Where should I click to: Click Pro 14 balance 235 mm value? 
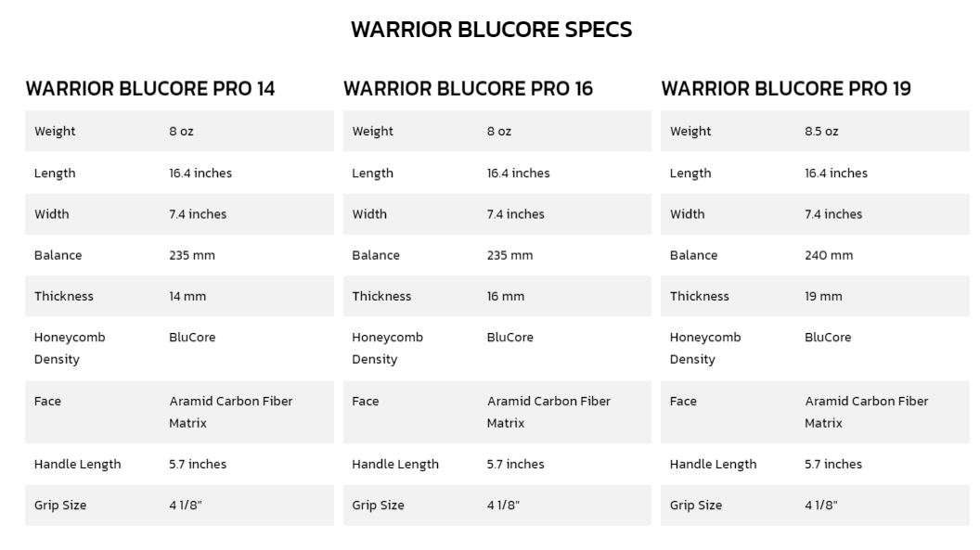(x=192, y=255)
